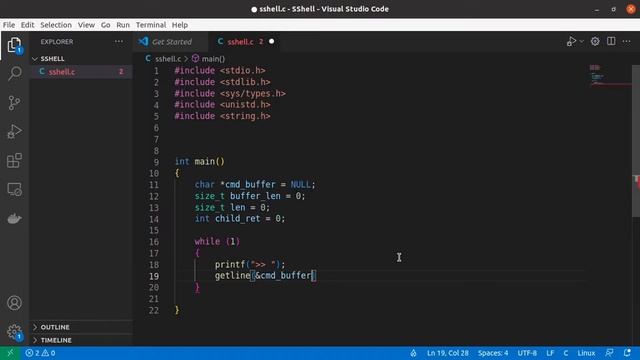Screen dimensions: 640x360
Task: Open the Run menu
Action: (123, 25)
